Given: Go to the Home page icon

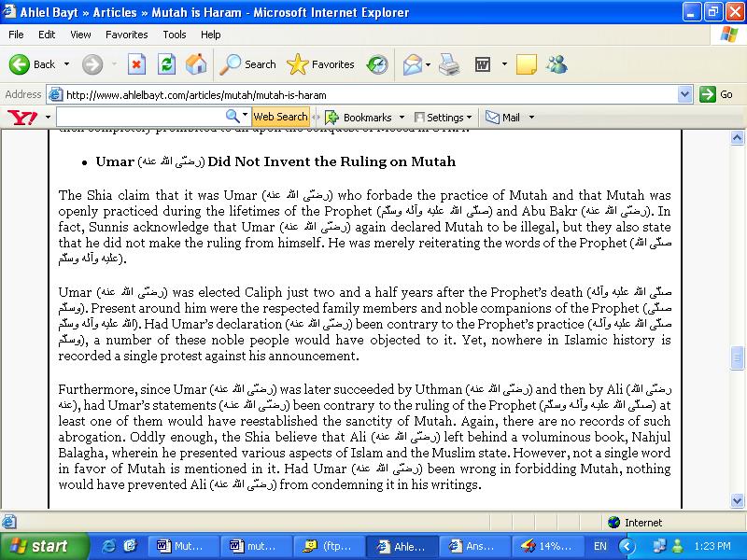Looking at the screenshot, I should coord(196,64).
